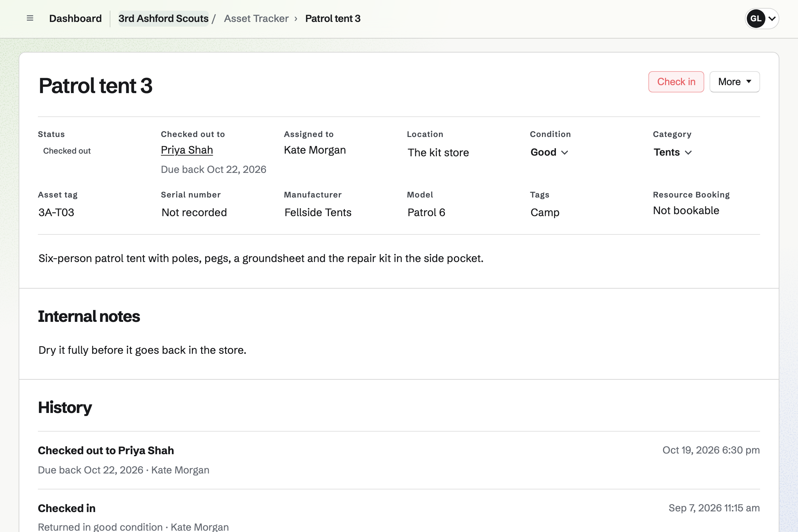Click the Internal notes heading
The image size is (798, 532).
click(x=89, y=316)
